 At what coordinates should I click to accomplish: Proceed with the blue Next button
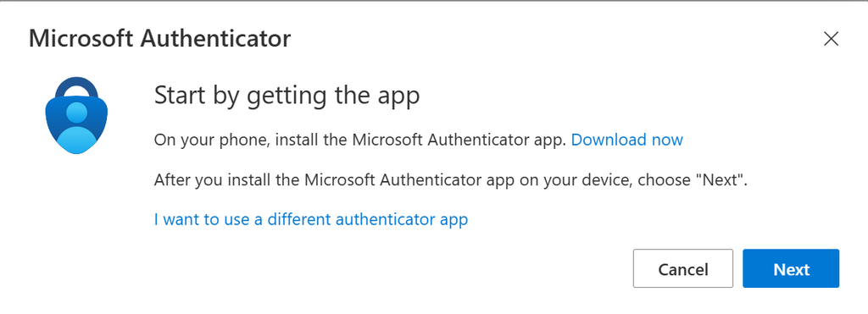click(x=791, y=268)
